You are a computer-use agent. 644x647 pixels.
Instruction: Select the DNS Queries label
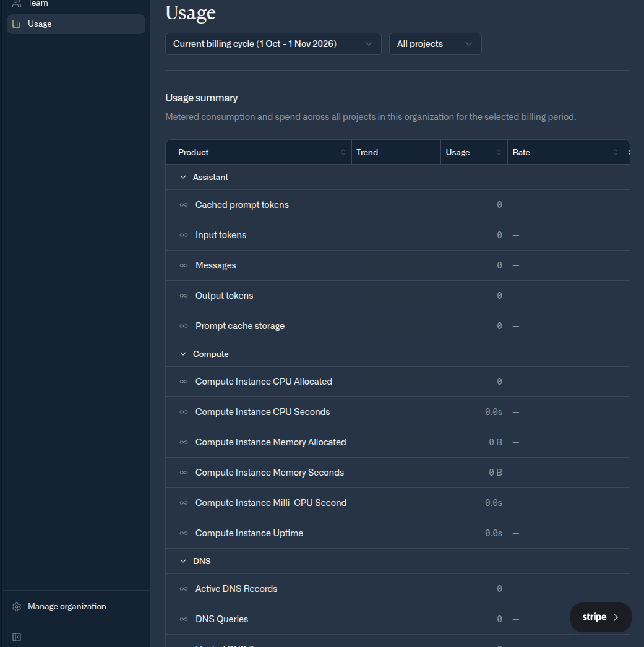coord(222,619)
